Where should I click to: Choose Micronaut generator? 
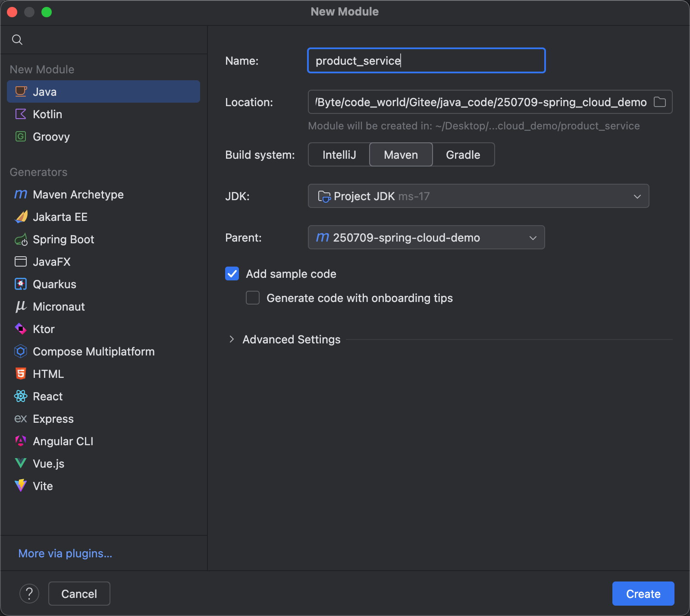pyautogui.click(x=103, y=306)
